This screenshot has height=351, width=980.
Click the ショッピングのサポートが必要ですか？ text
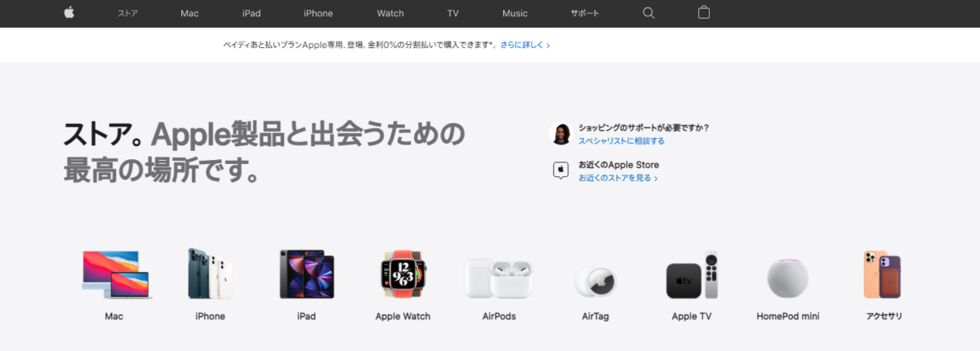(x=644, y=127)
